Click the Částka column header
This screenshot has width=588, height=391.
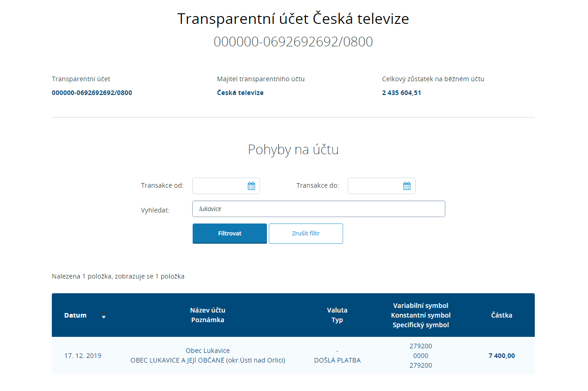click(501, 315)
